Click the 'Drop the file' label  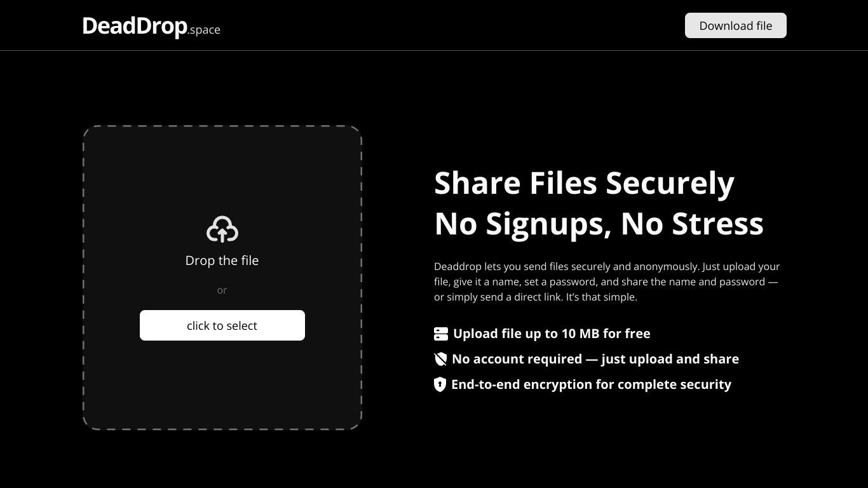pos(222,261)
